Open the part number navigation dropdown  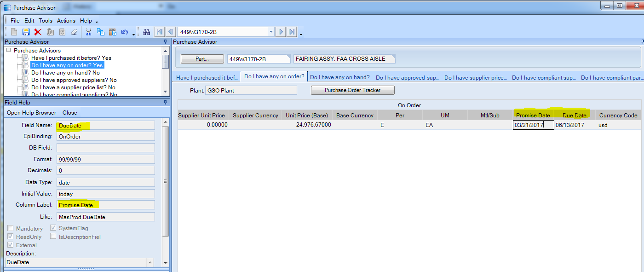point(270,32)
